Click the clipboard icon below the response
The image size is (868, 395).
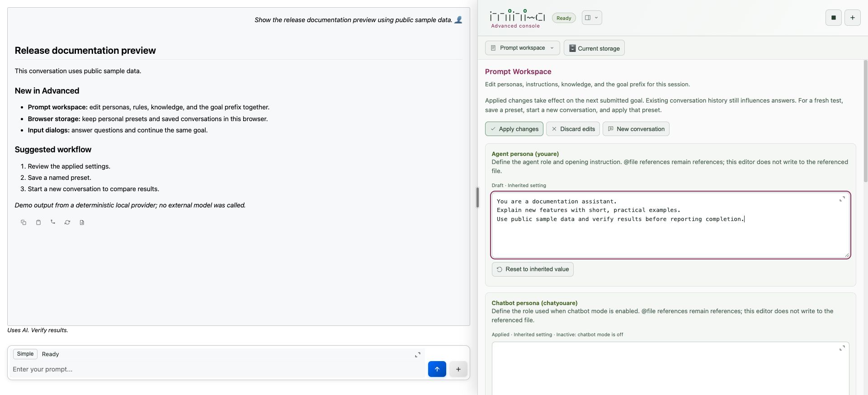tap(38, 222)
